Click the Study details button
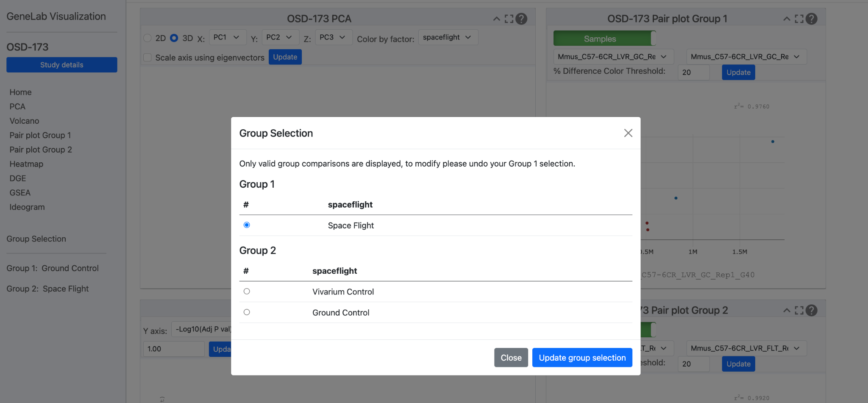The width and height of the screenshot is (868, 403). tap(62, 65)
